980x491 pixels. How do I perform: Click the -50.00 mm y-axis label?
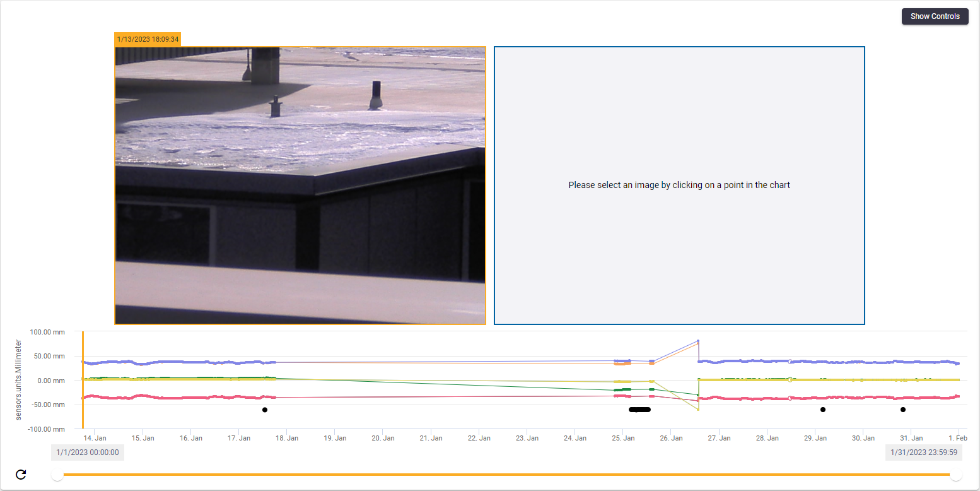tap(49, 405)
